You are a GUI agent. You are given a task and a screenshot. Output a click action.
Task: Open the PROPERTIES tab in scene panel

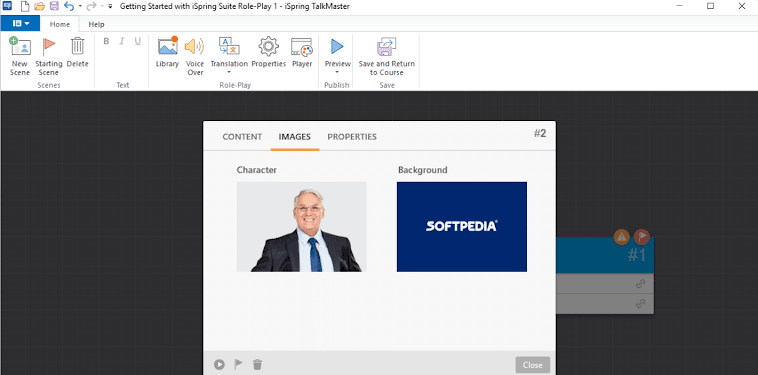coord(352,137)
